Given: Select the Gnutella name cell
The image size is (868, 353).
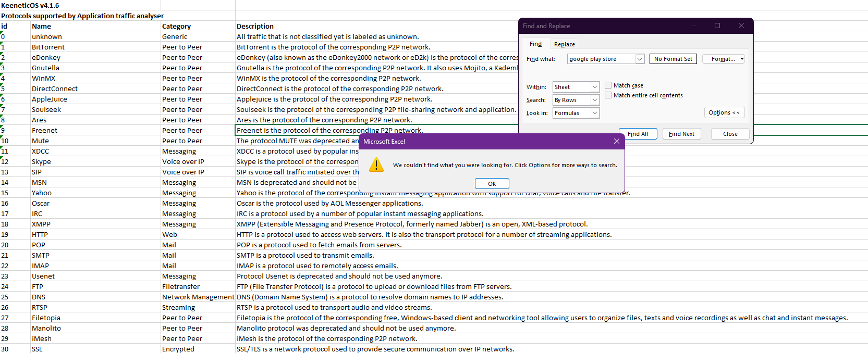Looking at the screenshot, I should point(95,68).
